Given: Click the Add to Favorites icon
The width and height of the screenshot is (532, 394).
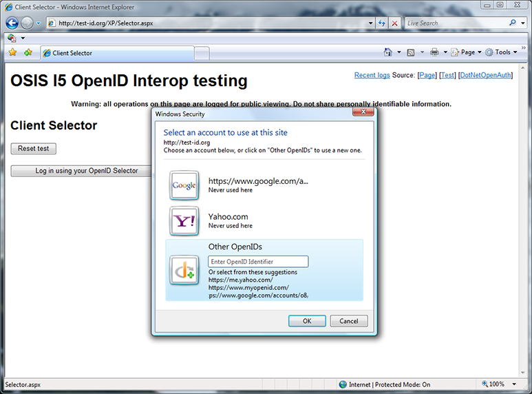Looking at the screenshot, I should (28, 52).
